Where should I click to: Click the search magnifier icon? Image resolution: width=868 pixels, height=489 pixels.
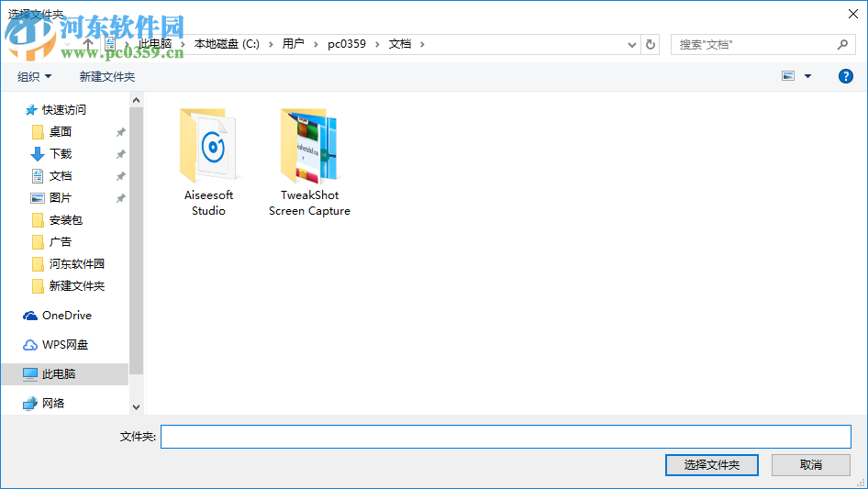coord(842,44)
